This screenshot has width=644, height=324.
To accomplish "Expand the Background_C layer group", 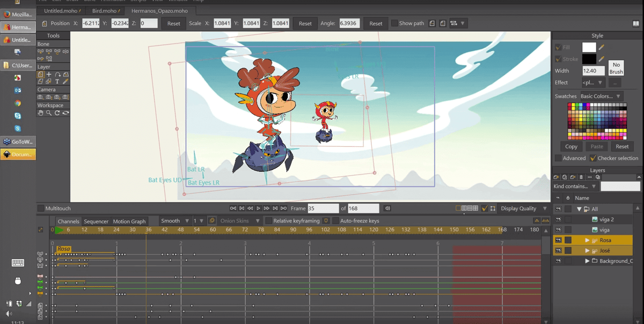I will click(x=587, y=261).
